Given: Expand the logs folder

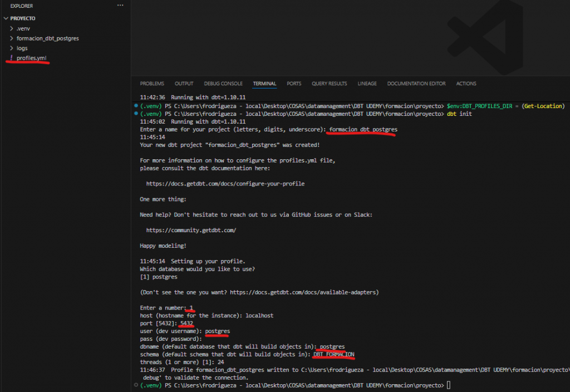Looking at the screenshot, I should coord(12,48).
